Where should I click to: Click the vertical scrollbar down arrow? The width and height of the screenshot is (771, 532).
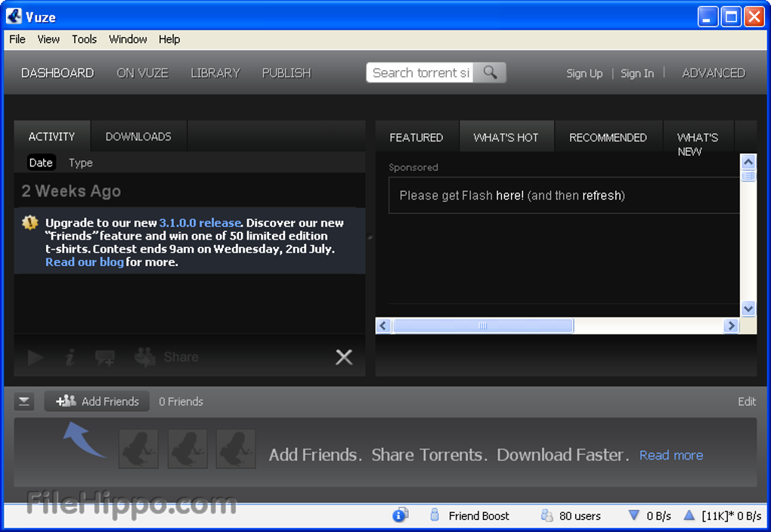point(748,309)
